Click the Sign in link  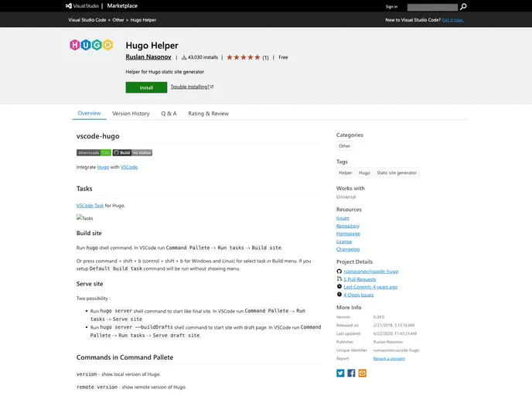pyautogui.click(x=391, y=7)
